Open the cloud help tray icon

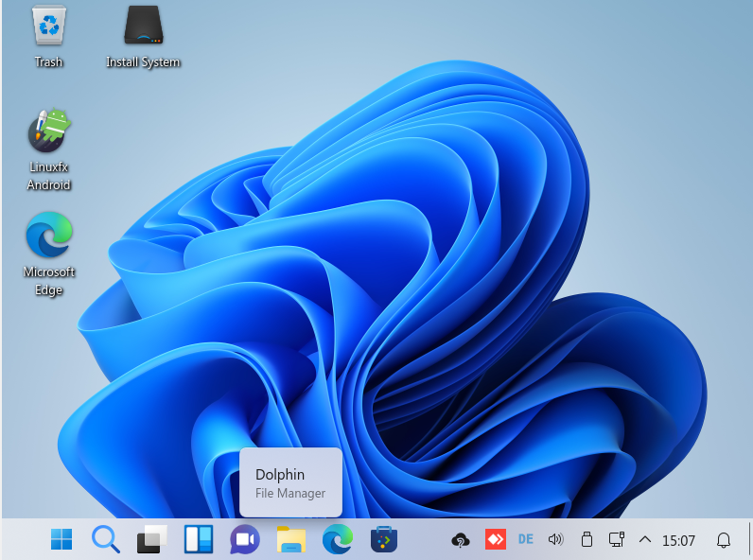pos(461,540)
